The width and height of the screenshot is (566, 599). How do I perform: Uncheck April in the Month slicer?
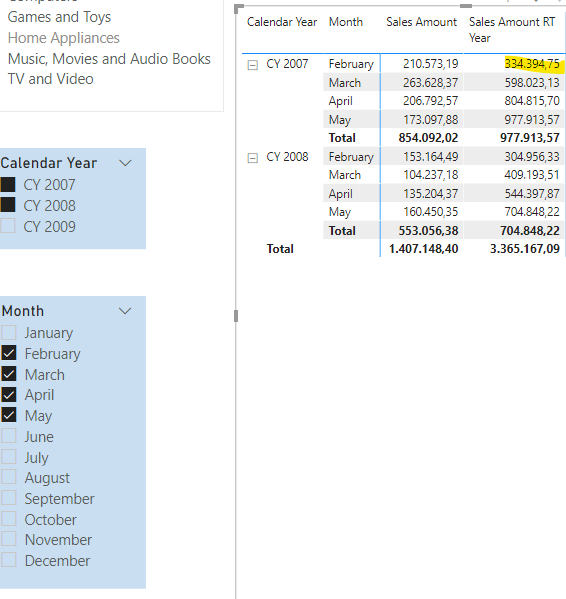[x=9, y=395]
